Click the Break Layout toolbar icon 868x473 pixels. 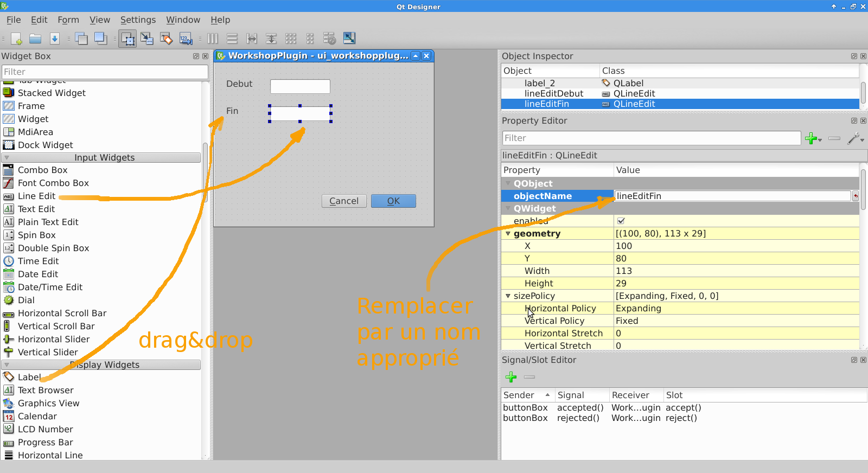click(x=330, y=39)
